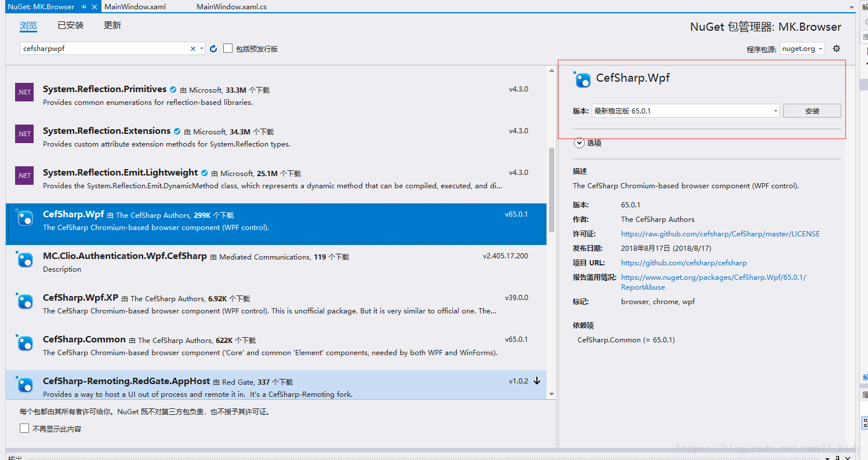Click the CefSharp.Common package icon
868x460 pixels.
coord(24,344)
